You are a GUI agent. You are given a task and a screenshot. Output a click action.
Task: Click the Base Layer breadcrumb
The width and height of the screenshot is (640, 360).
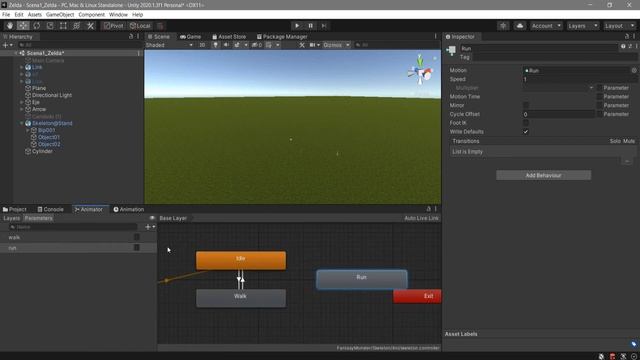(x=173, y=218)
